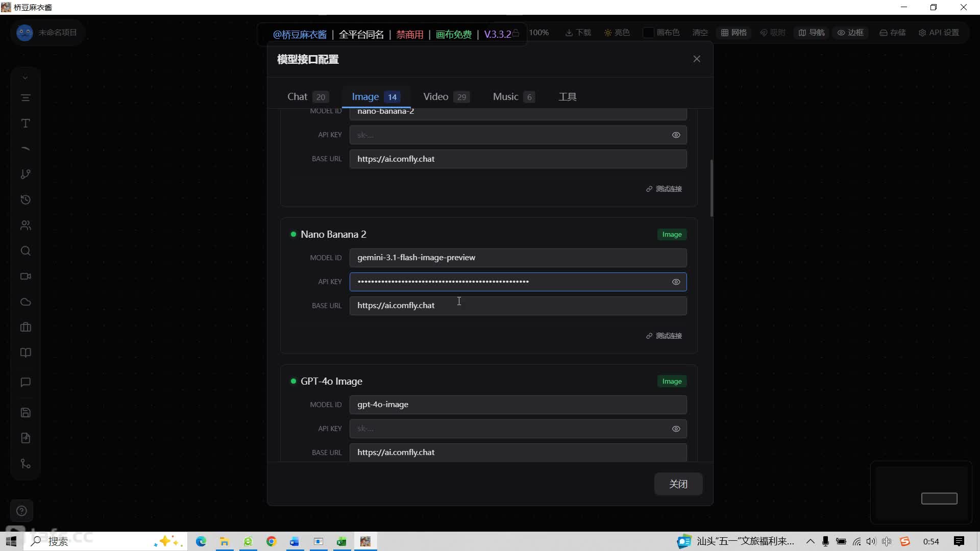Open the notification center icon
This screenshot has width=980, height=551.
pyautogui.click(x=959, y=541)
